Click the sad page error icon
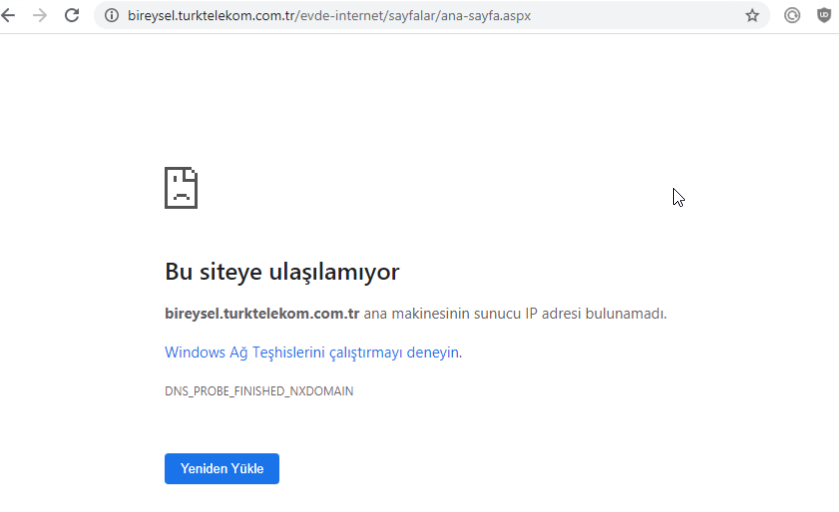This screenshot has width=839, height=512. [x=181, y=188]
